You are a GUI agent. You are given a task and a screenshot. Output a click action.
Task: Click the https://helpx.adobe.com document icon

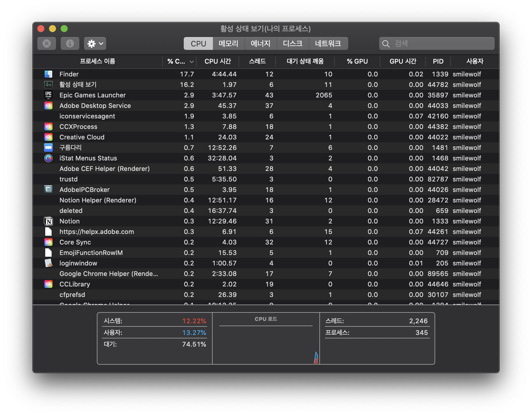tap(48, 232)
